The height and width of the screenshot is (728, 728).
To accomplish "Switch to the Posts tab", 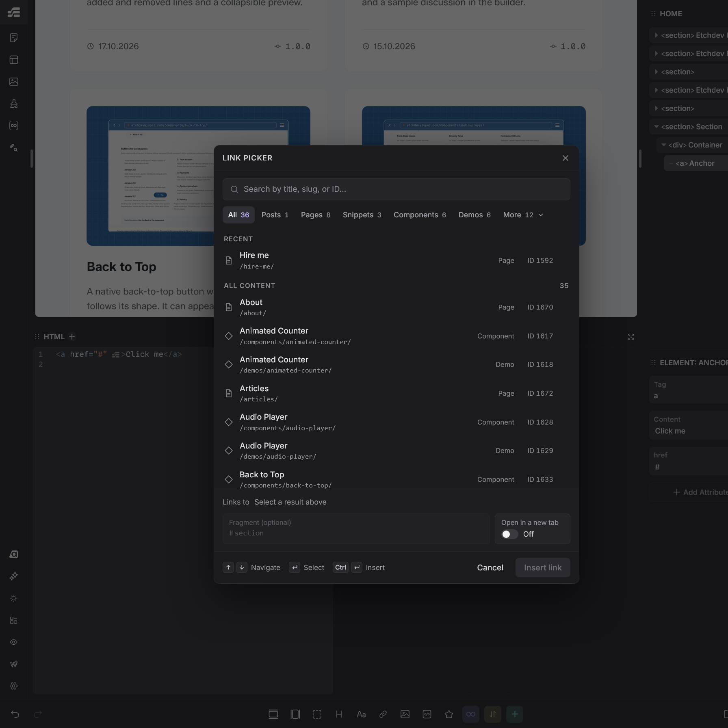I will [x=275, y=215].
